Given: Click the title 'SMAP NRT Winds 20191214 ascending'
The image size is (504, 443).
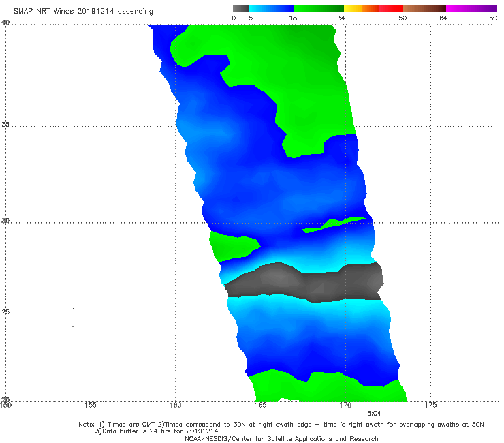Looking at the screenshot, I should 83,11.
